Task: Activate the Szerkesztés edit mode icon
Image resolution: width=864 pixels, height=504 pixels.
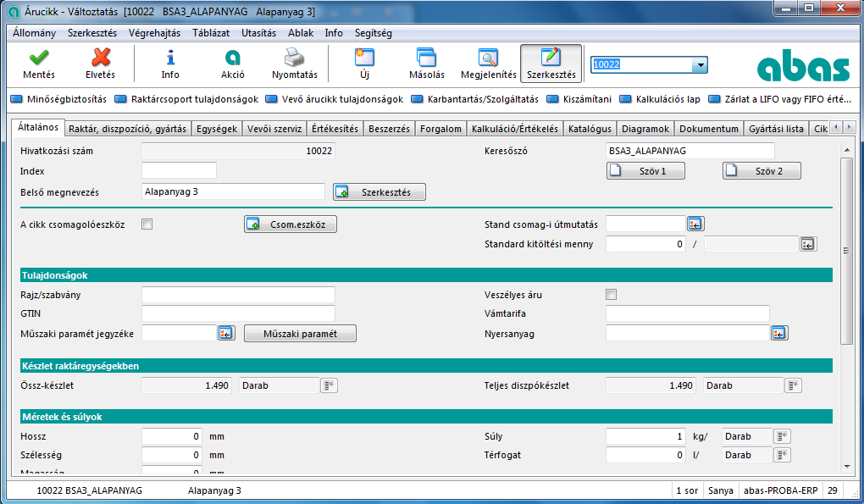Action: click(x=551, y=64)
